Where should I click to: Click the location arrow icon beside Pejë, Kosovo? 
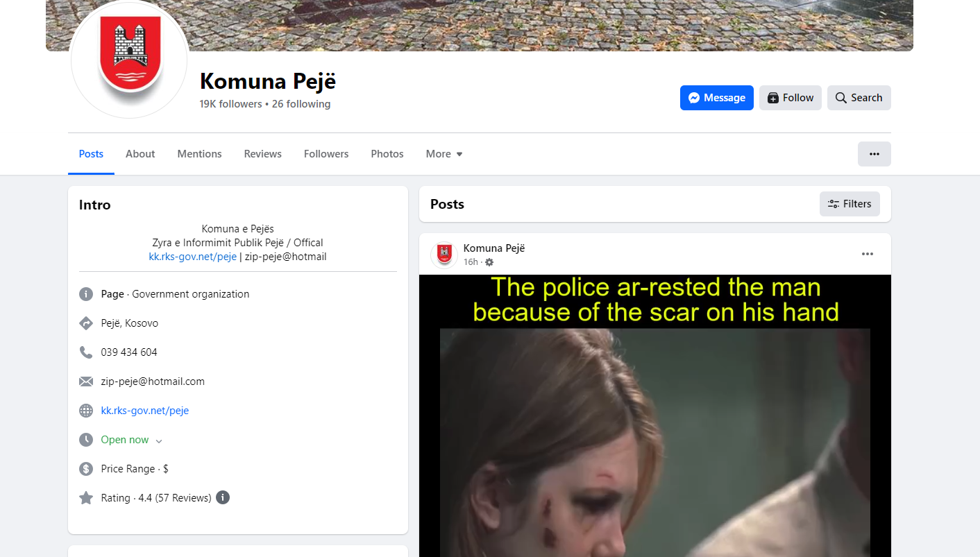pos(86,323)
